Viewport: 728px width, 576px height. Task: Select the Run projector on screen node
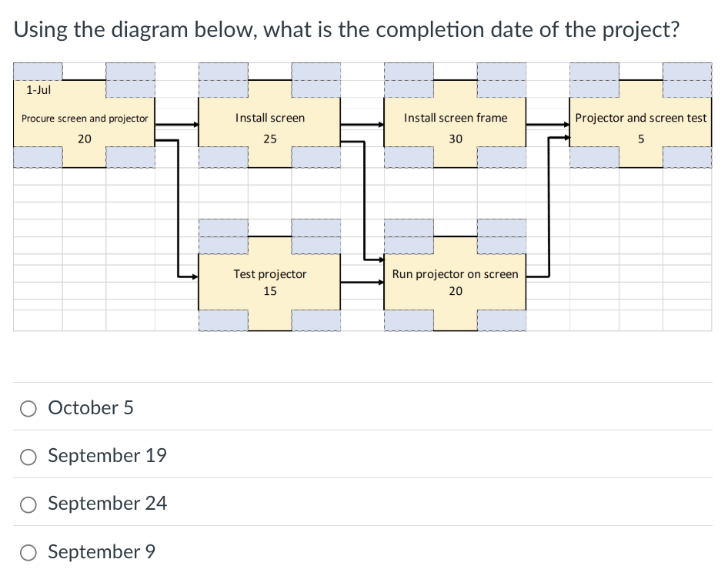pyautogui.click(x=455, y=274)
